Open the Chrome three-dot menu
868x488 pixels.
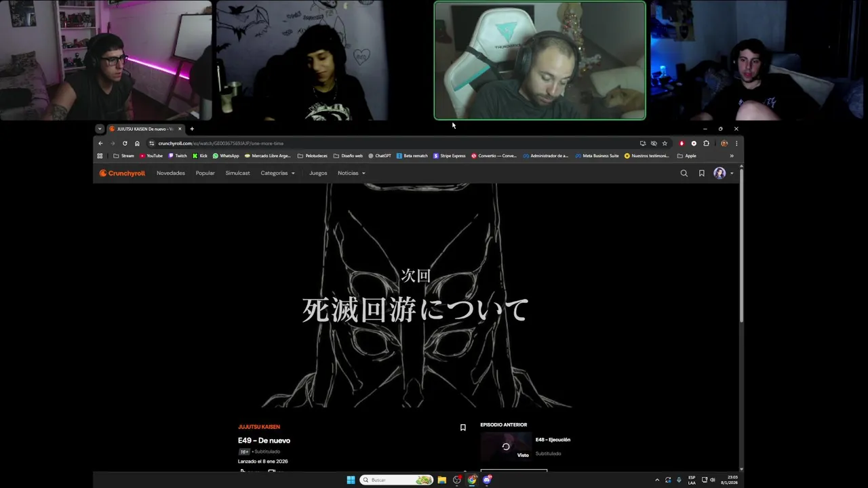coord(736,143)
